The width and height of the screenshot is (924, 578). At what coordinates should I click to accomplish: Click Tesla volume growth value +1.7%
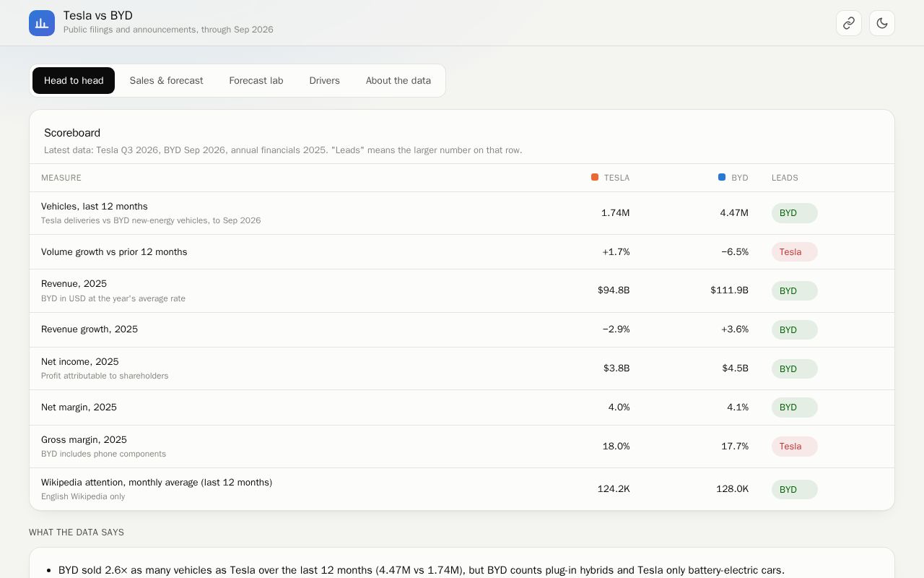pos(616,252)
